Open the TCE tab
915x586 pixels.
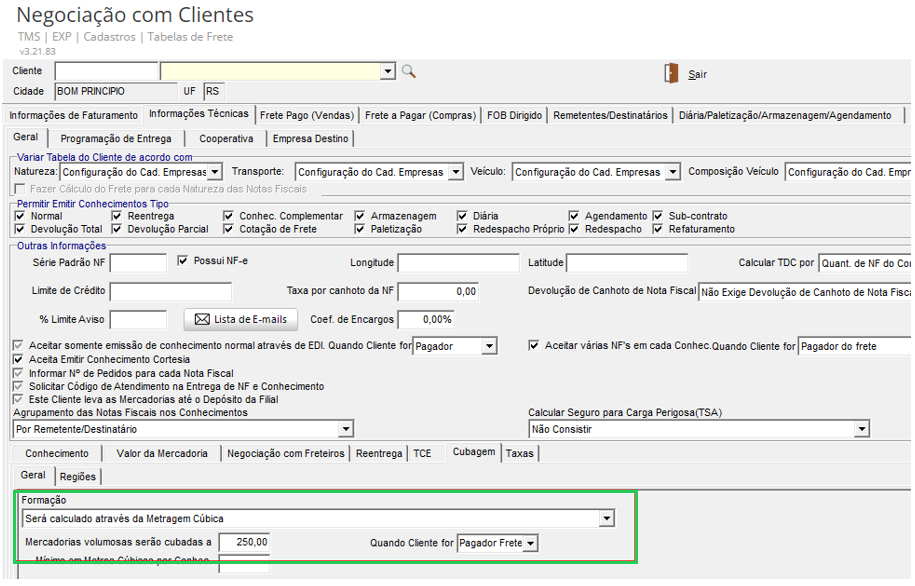pos(422,454)
